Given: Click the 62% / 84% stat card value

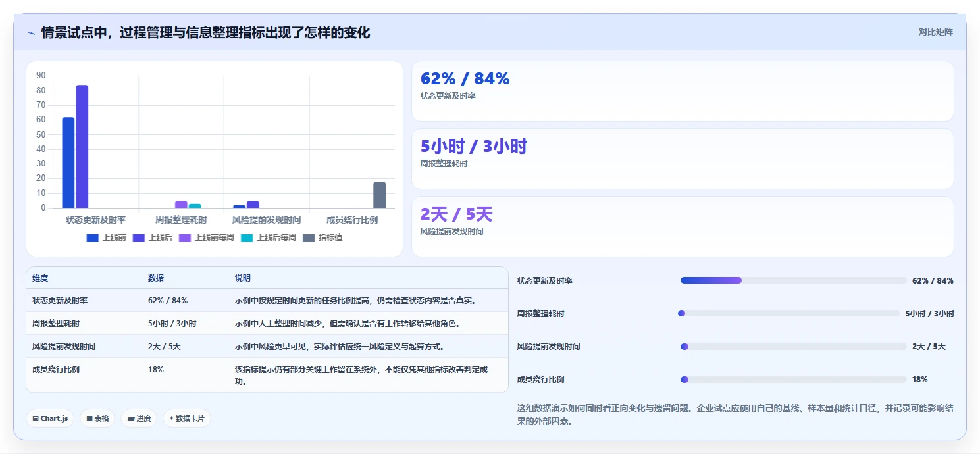Looking at the screenshot, I should (465, 79).
